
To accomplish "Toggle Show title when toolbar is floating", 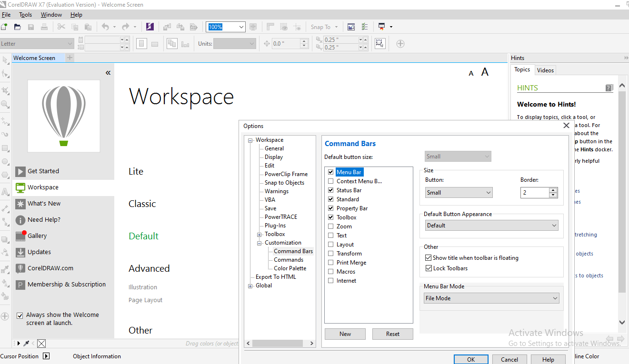I will [429, 258].
